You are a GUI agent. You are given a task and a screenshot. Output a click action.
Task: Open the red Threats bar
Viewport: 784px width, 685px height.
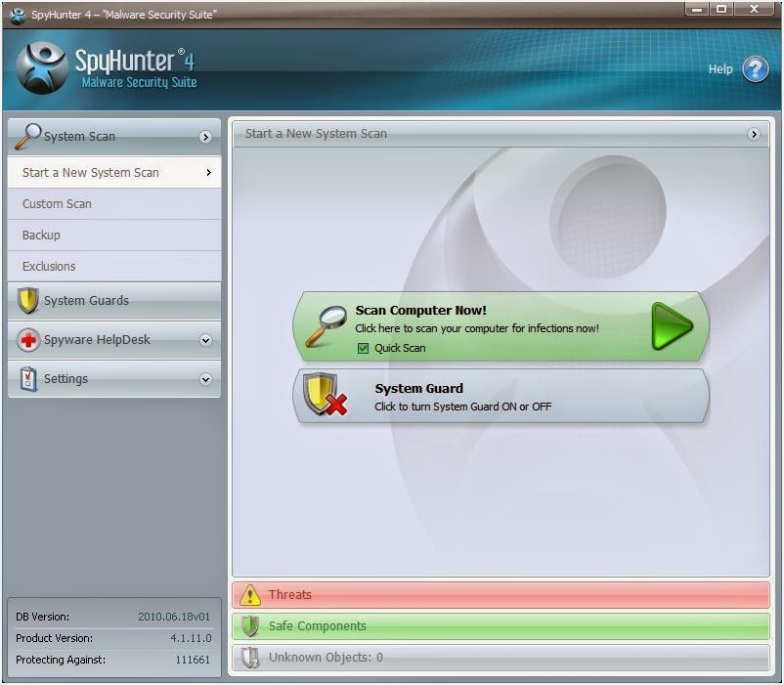[501, 594]
